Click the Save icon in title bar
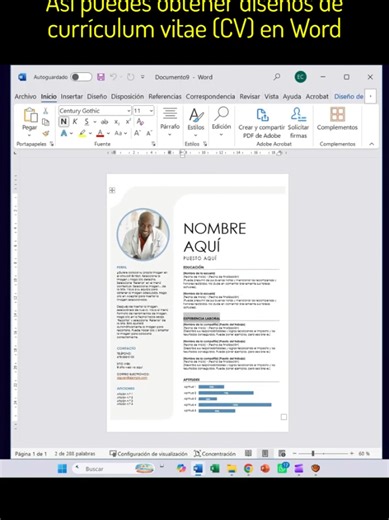 101,77
